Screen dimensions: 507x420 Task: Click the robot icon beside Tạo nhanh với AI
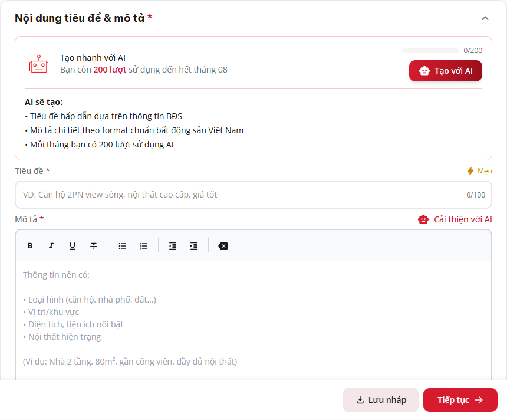tap(39, 64)
